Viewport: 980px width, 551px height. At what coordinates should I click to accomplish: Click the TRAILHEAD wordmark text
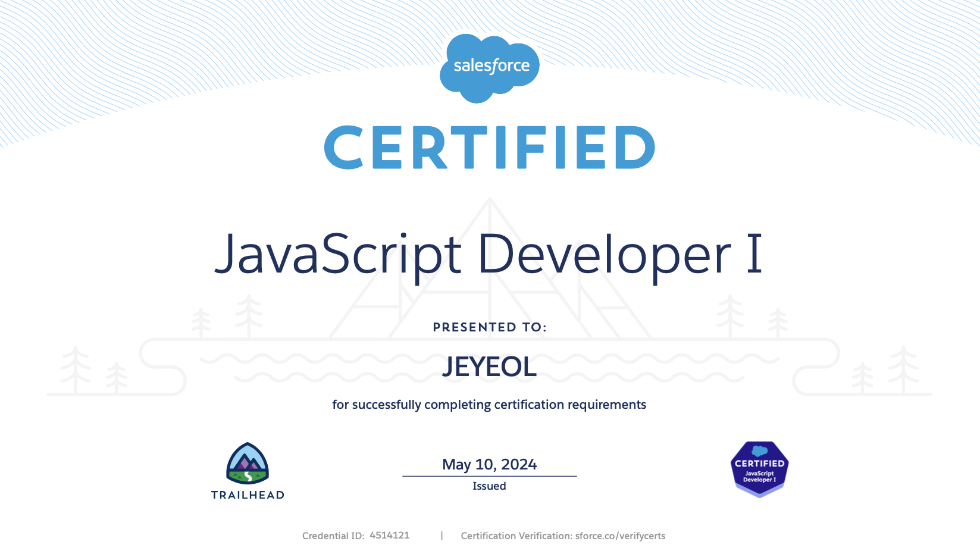[248, 495]
